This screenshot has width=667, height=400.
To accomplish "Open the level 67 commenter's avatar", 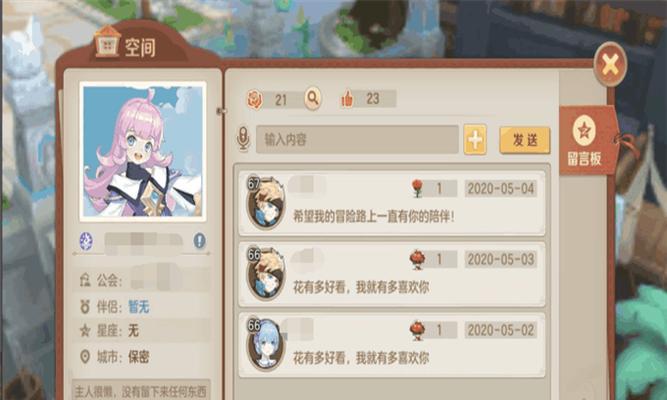I will point(266,203).
